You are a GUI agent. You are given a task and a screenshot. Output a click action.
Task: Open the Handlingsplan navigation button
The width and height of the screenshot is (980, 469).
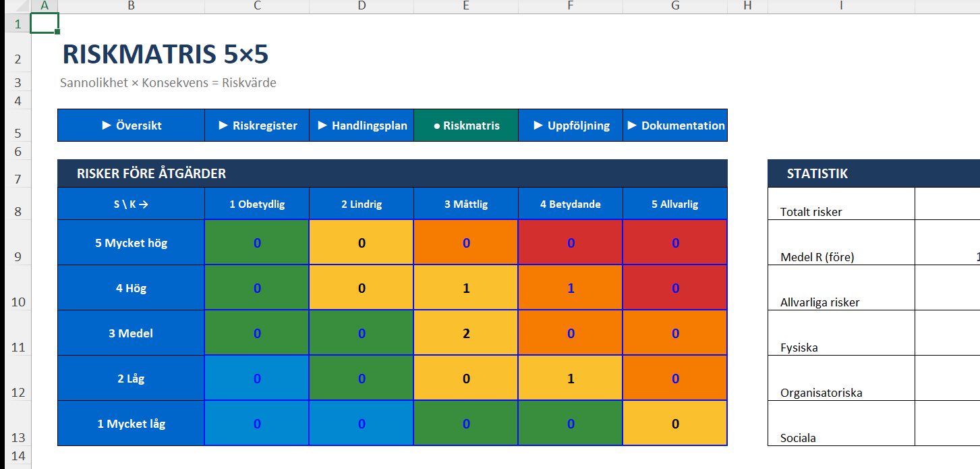pyautogui.click(x=362, y=126)
